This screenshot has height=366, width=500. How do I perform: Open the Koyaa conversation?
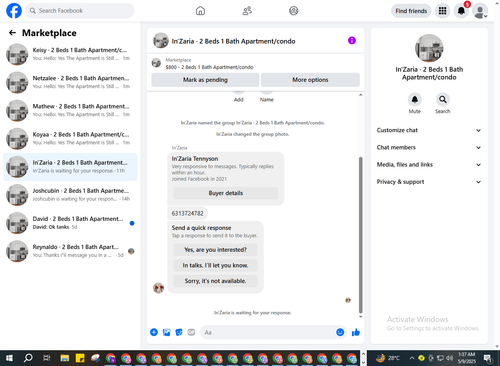pos(70,139)
